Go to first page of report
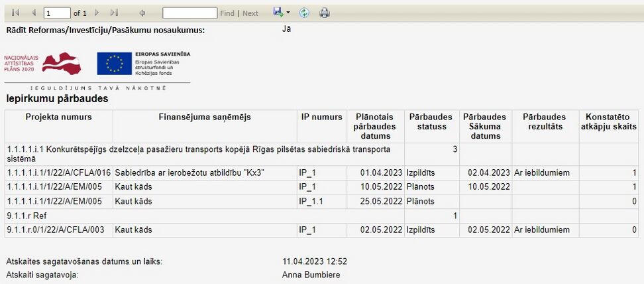 tap(16, 13)
